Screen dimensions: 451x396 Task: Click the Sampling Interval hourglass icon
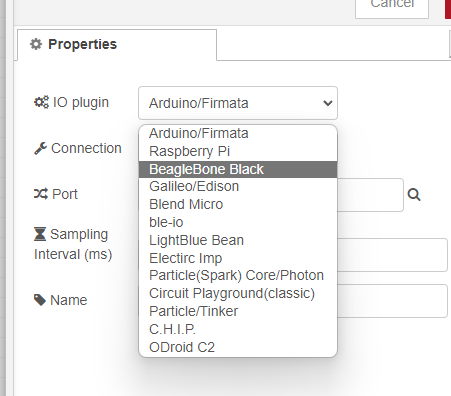point(40,234)
